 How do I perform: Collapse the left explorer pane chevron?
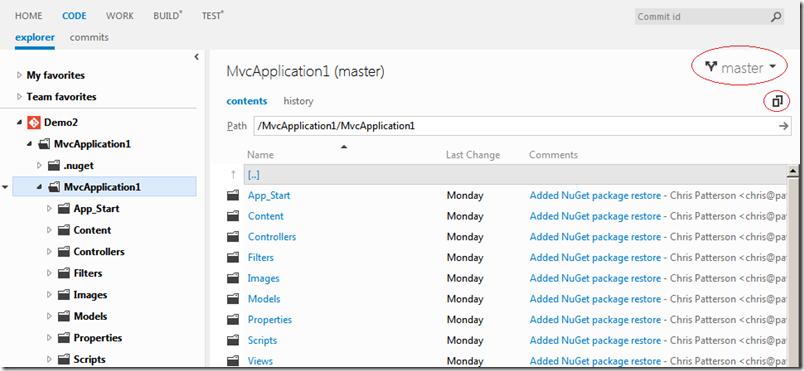(196, 57)
